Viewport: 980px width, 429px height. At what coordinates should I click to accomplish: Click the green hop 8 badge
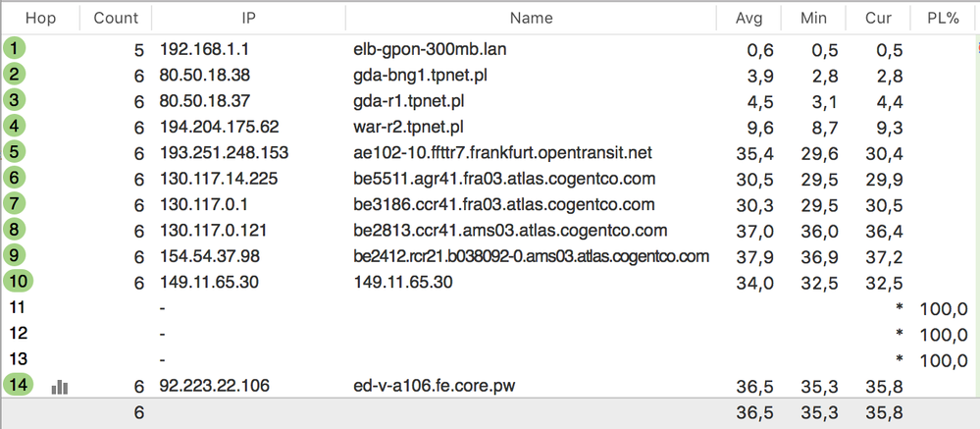tap(15, 230)
